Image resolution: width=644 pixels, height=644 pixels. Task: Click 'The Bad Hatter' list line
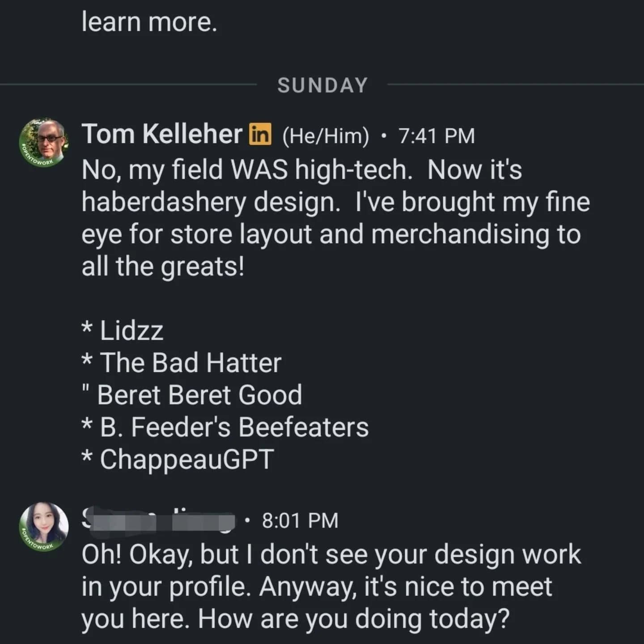coord(182,363)
